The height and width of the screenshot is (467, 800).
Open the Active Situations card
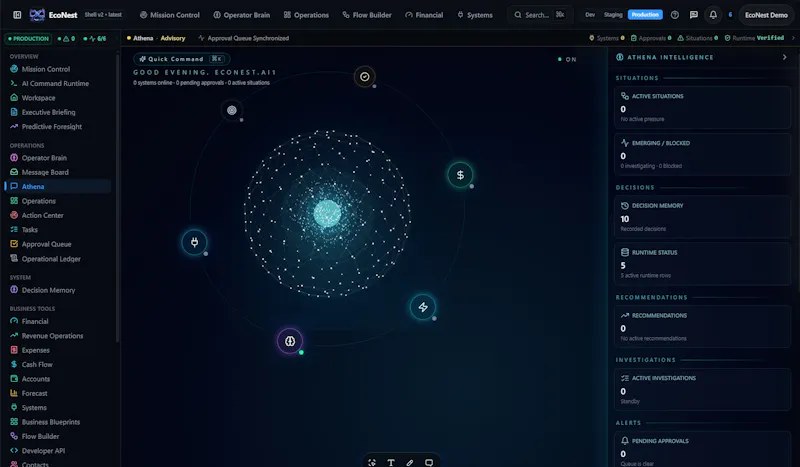[702, 107]
